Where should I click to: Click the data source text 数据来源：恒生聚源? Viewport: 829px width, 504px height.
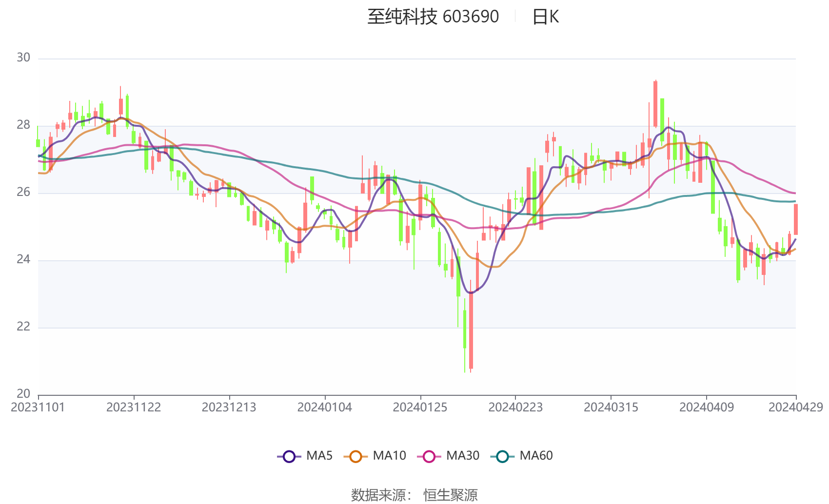(414, 495)
